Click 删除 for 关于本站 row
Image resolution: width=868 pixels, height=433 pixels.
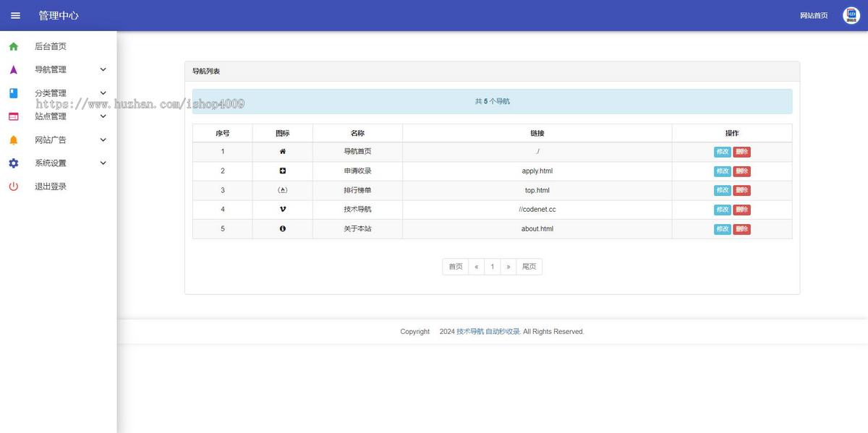[x=741, y=229]
